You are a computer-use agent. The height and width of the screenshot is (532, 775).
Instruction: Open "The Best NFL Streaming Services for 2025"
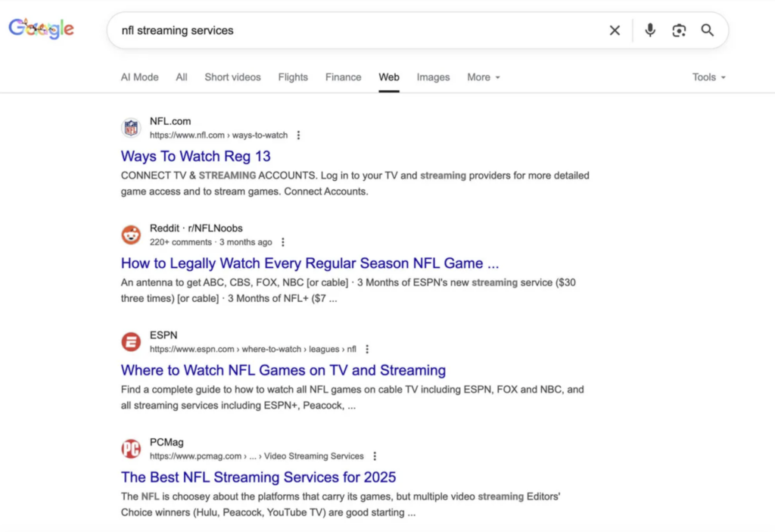(x=258, y=478)
